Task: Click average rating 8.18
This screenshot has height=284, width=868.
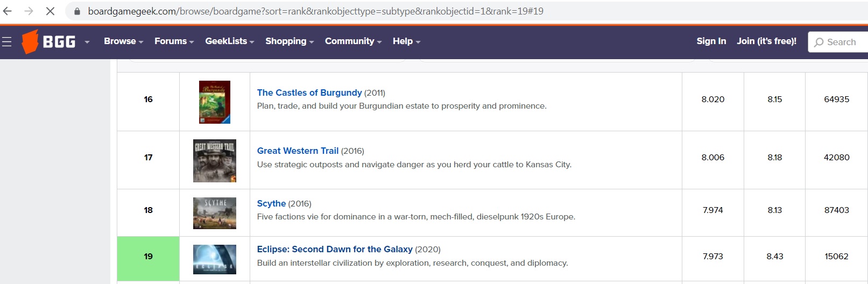Action: tap(775, 157)
